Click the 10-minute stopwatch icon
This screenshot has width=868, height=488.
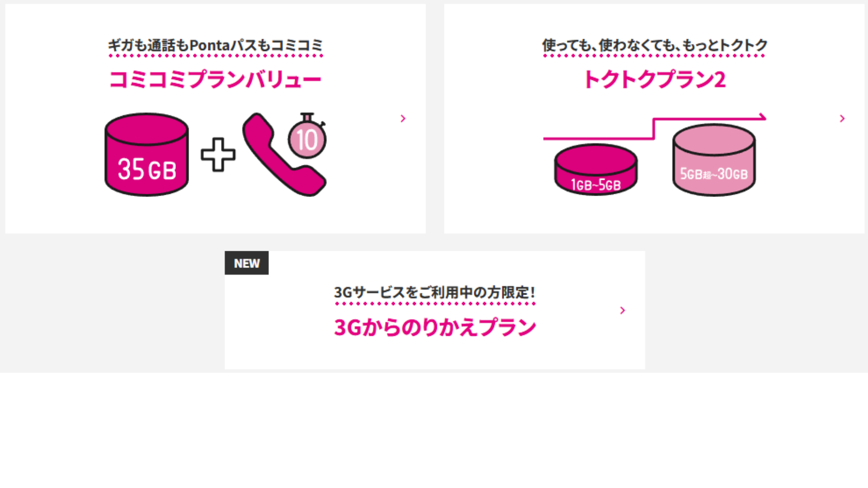click(x=308, y=135)
